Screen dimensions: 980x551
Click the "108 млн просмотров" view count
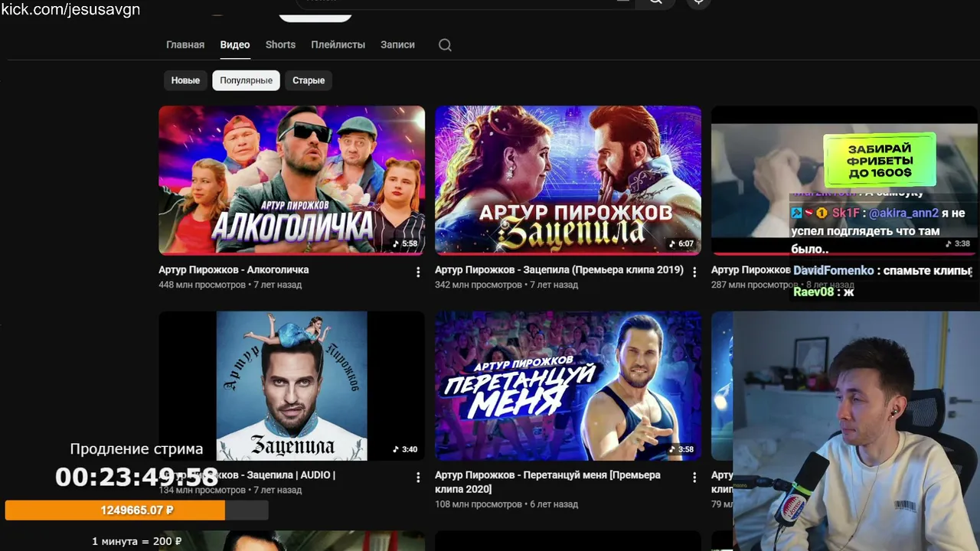479,504
